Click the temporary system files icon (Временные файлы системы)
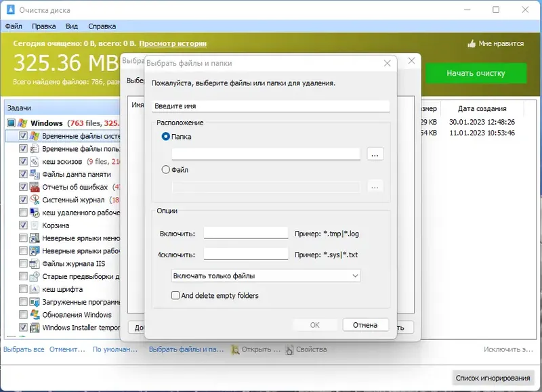 click(35, 135)
